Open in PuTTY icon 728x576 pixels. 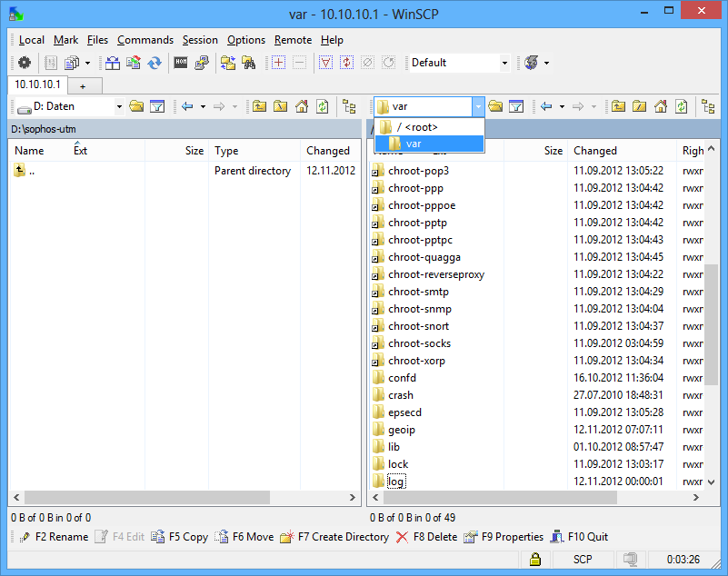pos(202,62)
